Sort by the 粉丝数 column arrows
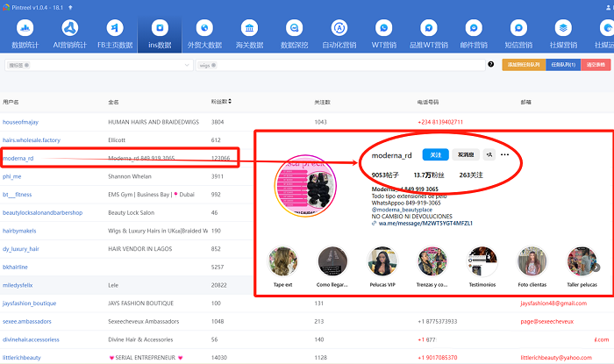The height and width of the screenshot is (364, 614). (230, 102)
